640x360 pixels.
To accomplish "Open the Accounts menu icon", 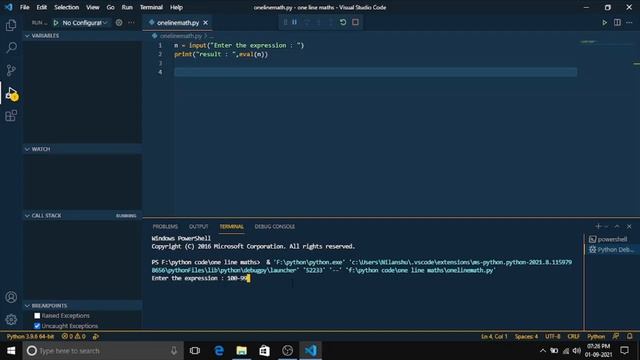I will coord(11,297).
